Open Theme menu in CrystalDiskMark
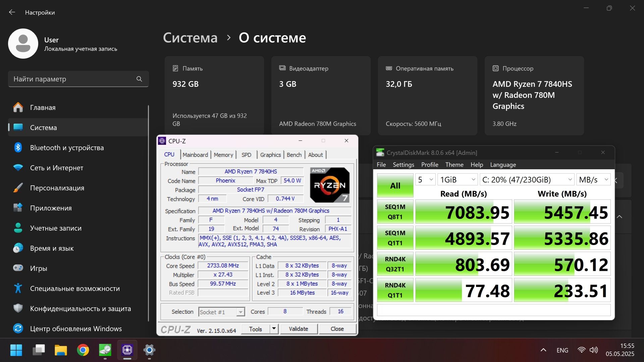 pyautogui.click(x=454, y=165)
